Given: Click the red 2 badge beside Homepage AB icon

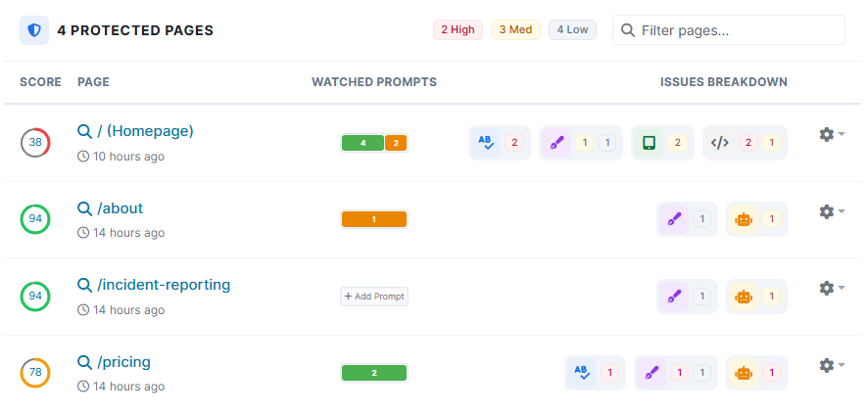Looking at the screenshot, I should click(x=514, y=143).
